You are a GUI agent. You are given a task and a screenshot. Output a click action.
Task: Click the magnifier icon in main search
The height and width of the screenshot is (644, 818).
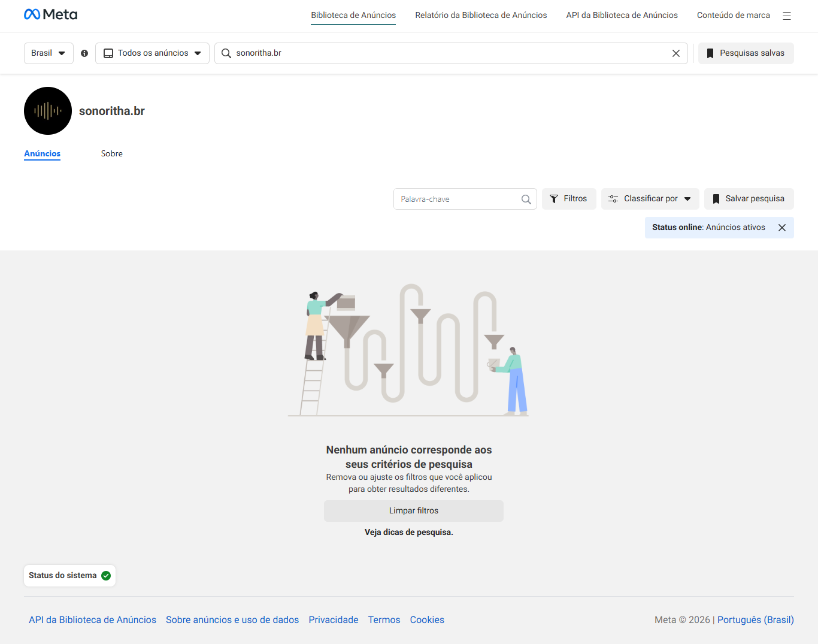click(x=226, y=53)
